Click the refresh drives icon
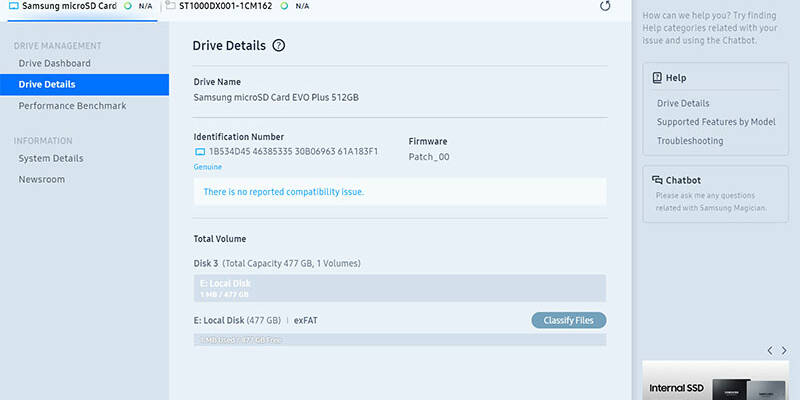This screenshot has width=800, height=400. 605,6
